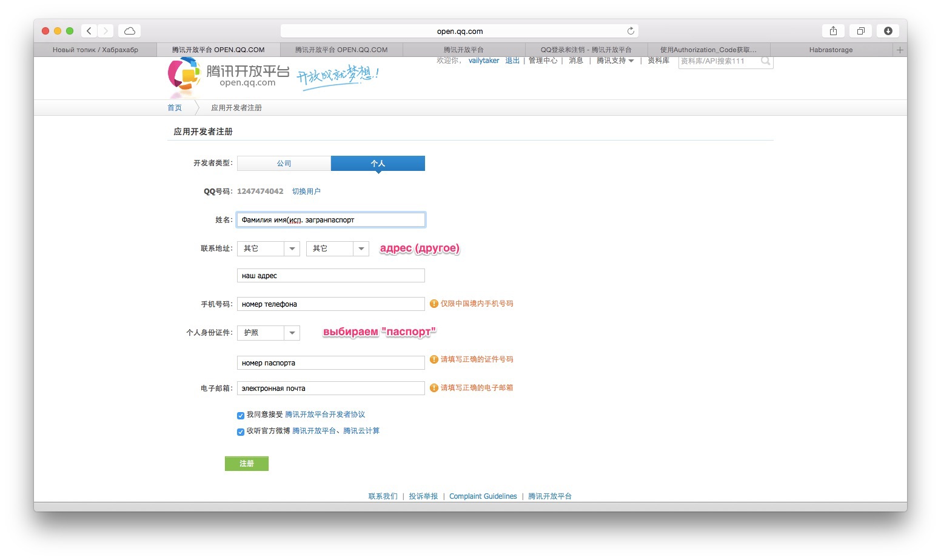The width and height of the screenshot is (941, 560).
Task: Open 管理中心 in the top bar
Action: [x=543, y=61]
